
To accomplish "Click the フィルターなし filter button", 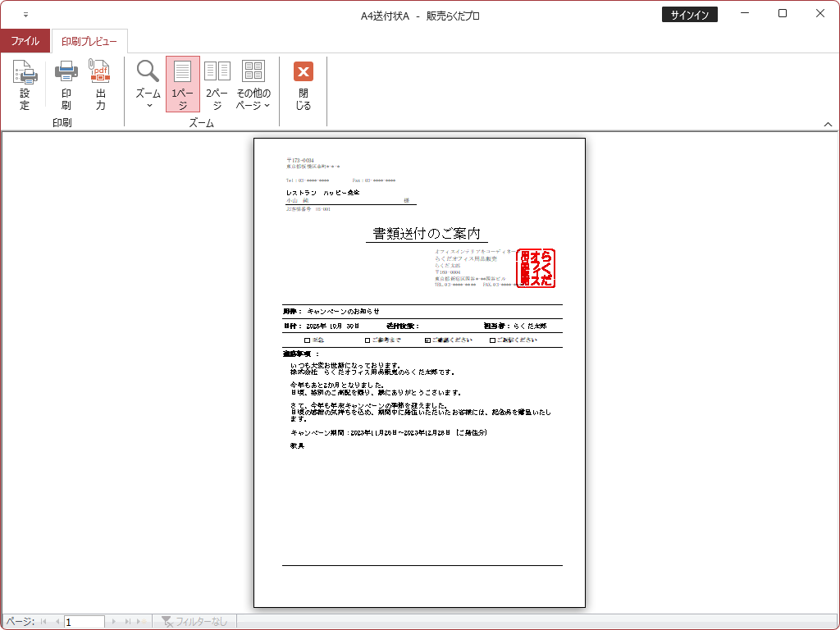I will click(194, 622).
